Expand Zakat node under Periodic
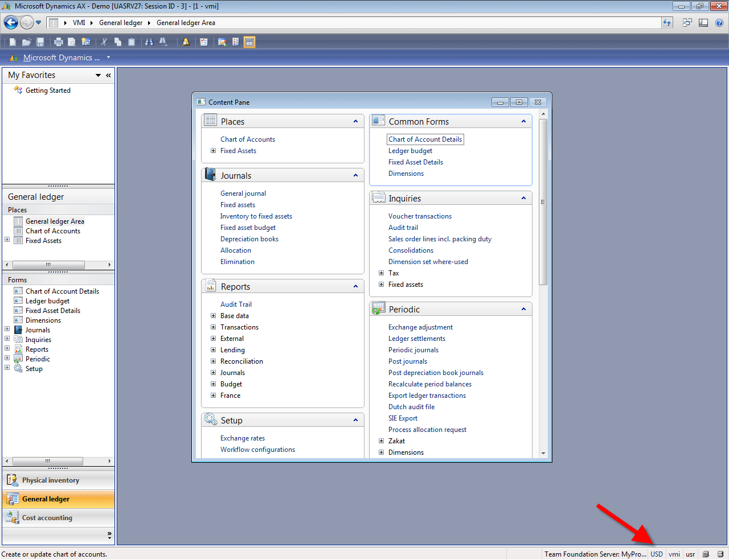729x560 pixels. coord(381,441)
